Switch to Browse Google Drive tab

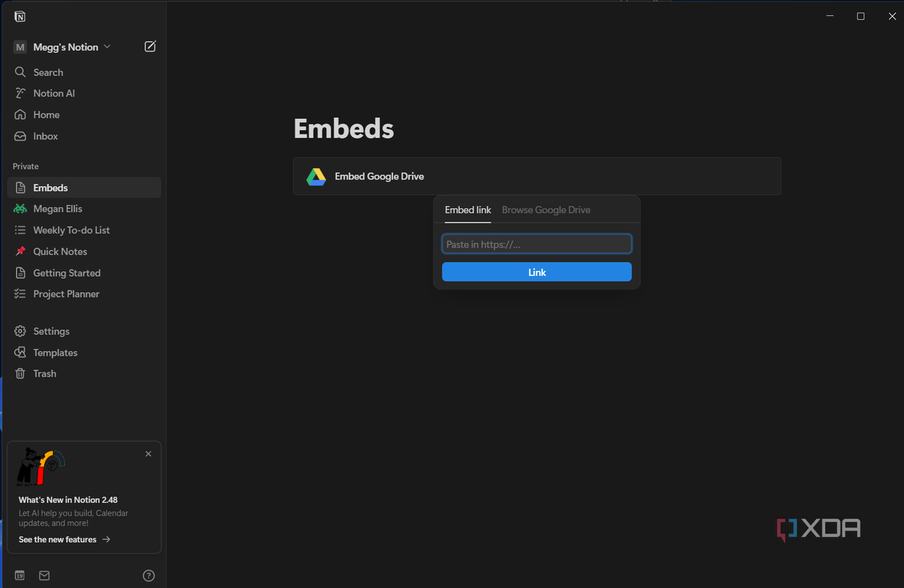pyautogui.click(x=546, y=210)
